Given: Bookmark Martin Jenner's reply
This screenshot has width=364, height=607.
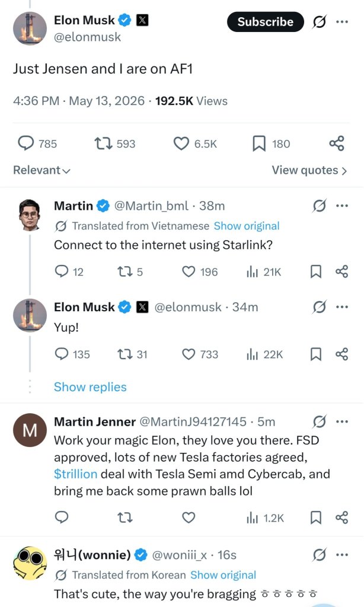Looking at the screenshot, I should [316, 517].
